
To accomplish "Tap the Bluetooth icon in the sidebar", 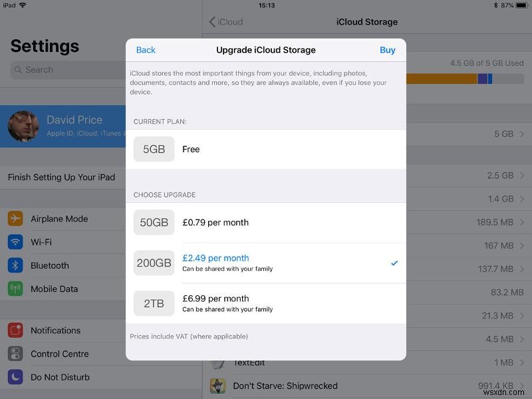I will point(15,265).
